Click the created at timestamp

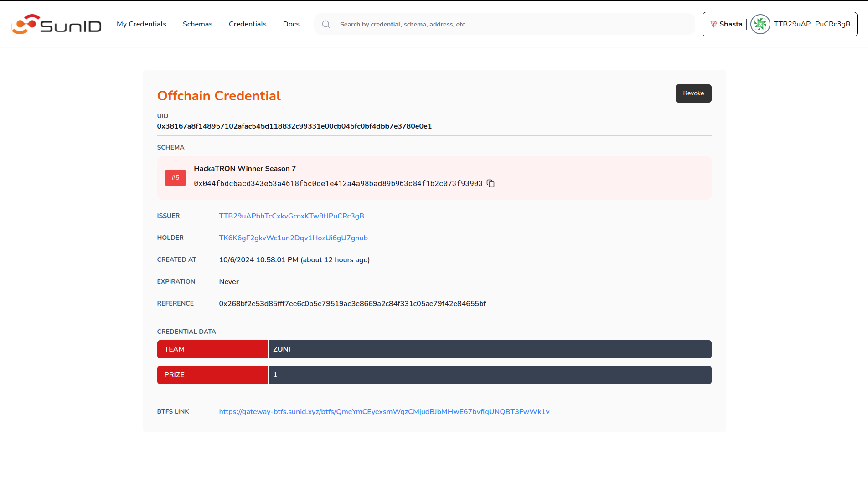[294, 260]
